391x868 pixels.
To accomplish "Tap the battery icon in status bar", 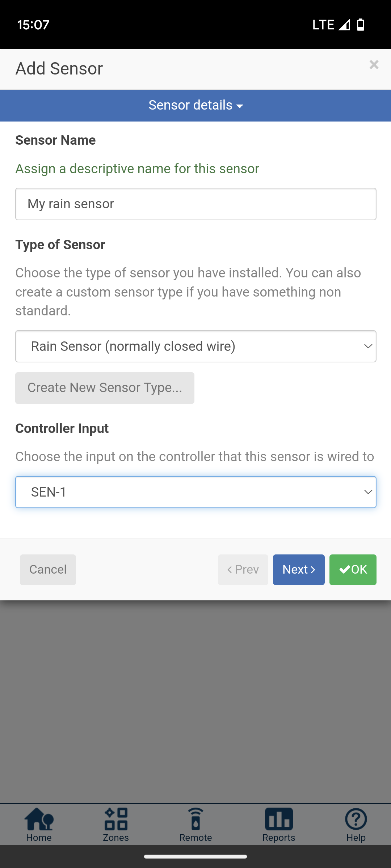I will pos(361,25).
